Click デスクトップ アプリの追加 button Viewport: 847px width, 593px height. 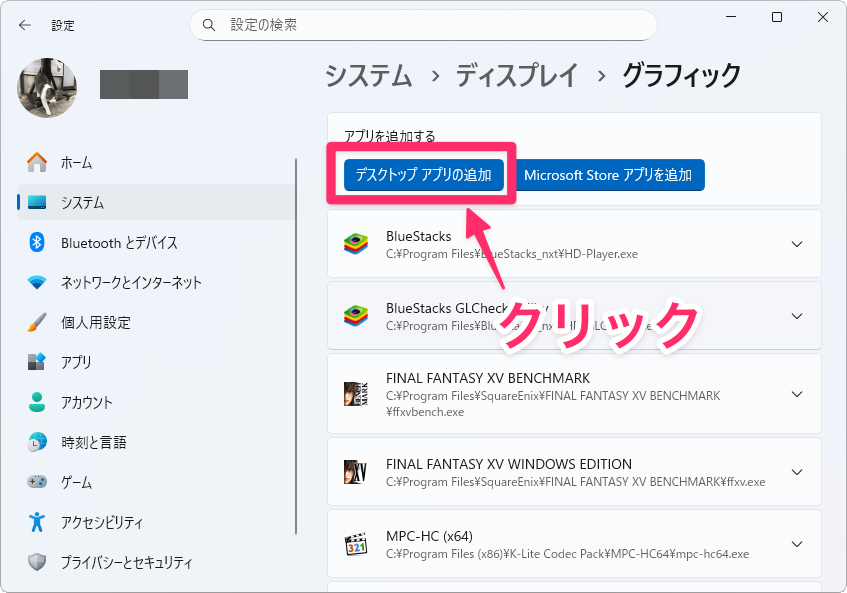click(424, 175)
